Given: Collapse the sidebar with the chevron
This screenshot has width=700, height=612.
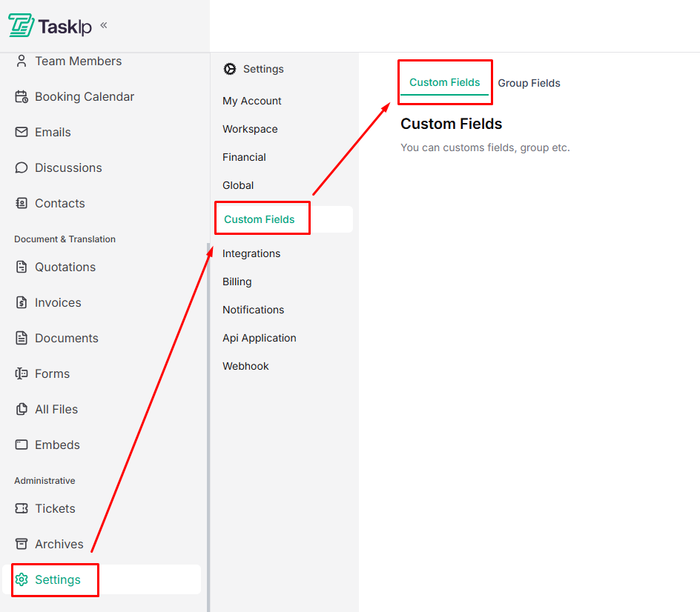Looking at the screenshot, I should 102,26.
